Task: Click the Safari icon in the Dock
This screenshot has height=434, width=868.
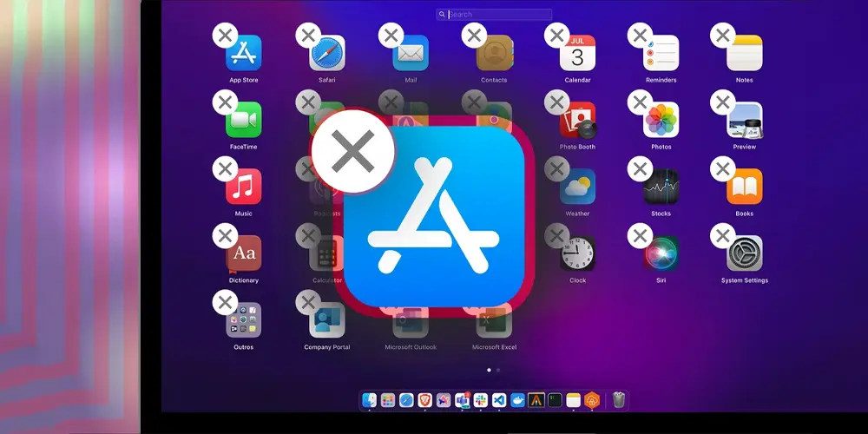Action: click(406, 400)
